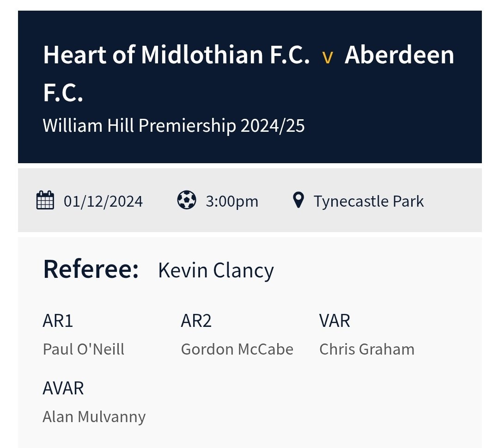Click the yellow 'v' separator between teams

pos(328,57)
